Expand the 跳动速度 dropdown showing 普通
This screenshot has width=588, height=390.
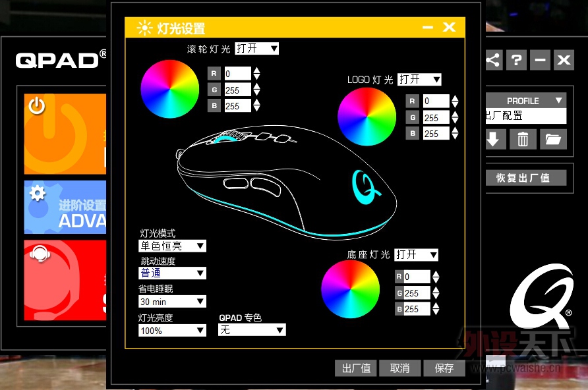tap(172, 273)
